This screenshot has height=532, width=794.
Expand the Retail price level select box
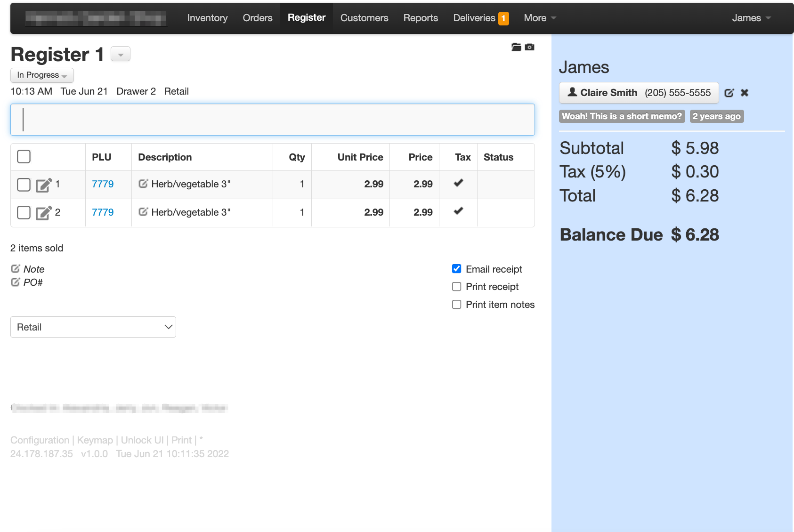coord(93,327)
